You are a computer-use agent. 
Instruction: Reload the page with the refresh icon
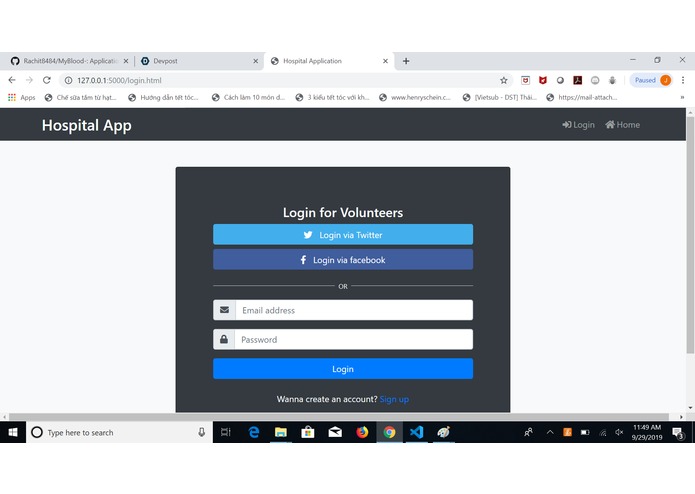point(47,80)
